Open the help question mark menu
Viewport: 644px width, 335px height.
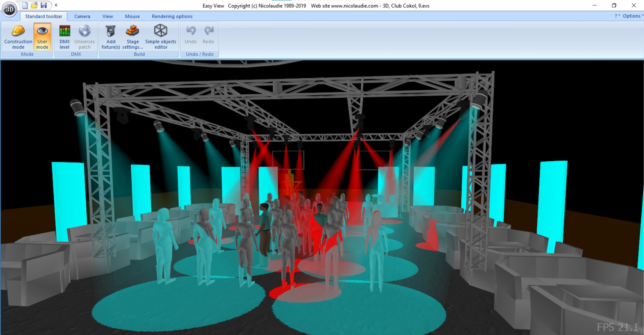(x=617, y=16)
